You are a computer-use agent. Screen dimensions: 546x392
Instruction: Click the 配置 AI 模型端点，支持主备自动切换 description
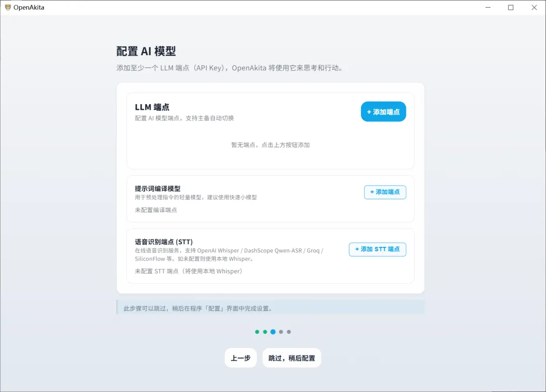click(184, 118)
